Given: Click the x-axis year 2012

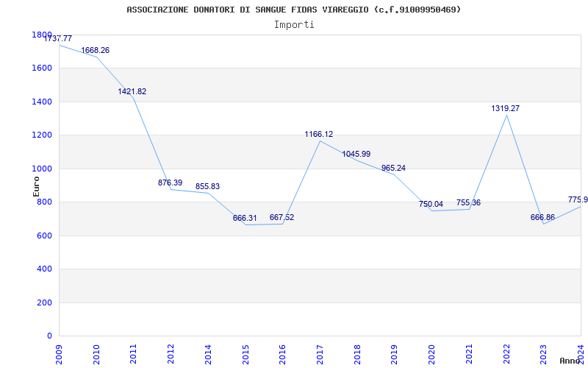Looking at the screenshot, I should point(171,355).
